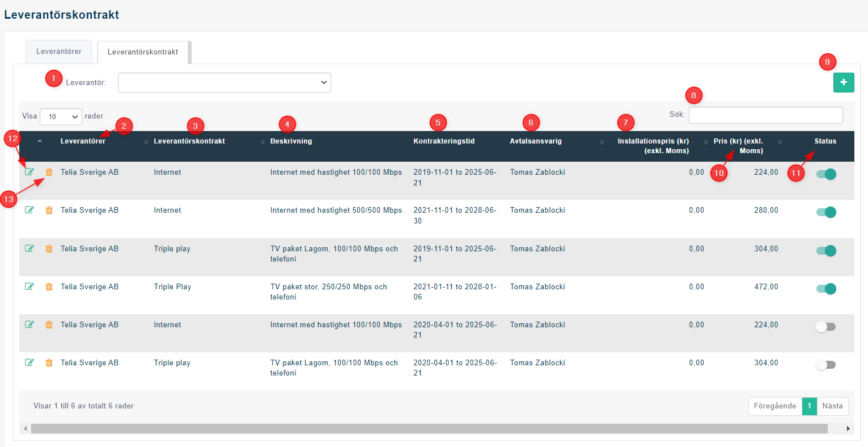The height and width of the screenshot is (447, 868).
Task: Click in the Sök search field
Action: click(766, 115)
